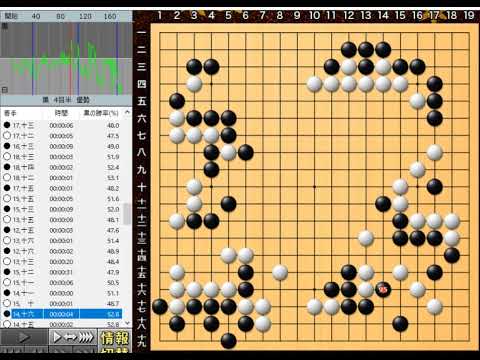Select black move 15,十二 with 00:00:31 time
The width and height of the screenshot is (480, 360).
pyautogui.click(x=62, y=272)
